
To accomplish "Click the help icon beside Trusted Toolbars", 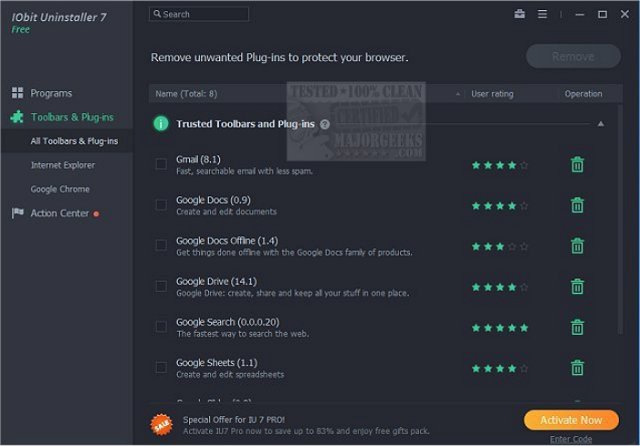I will coord(325,124).
